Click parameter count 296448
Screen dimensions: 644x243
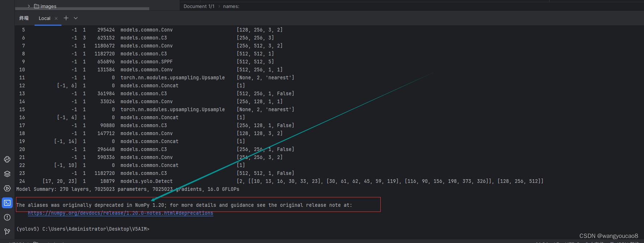106,149
